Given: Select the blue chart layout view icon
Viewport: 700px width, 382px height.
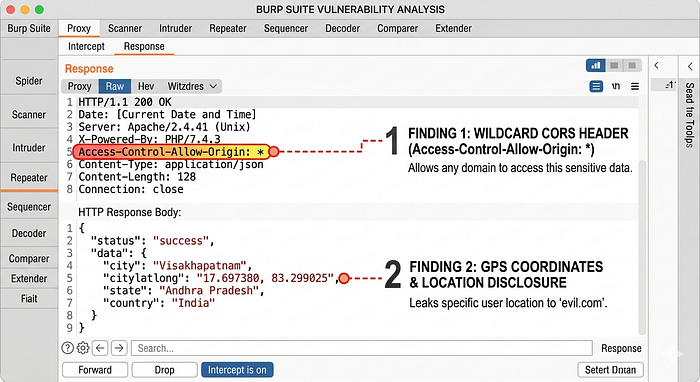Looking at the screenshot, I should click(596, 66).
